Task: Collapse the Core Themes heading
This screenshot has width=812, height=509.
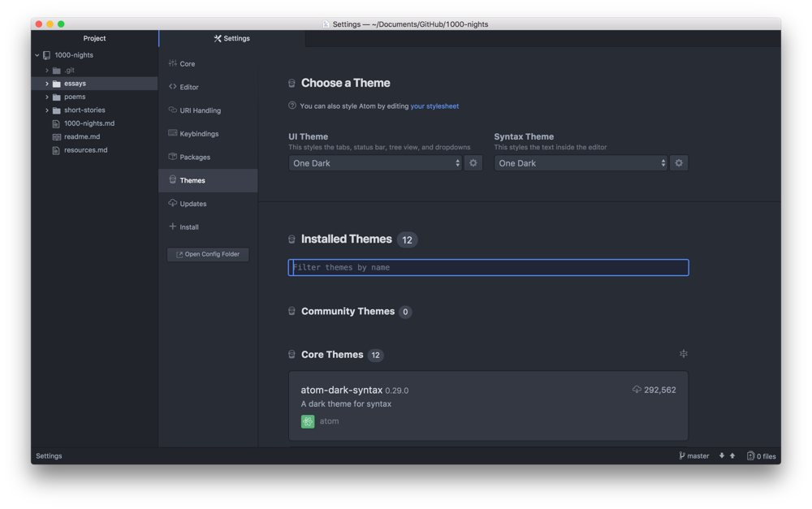Action: pos(332,355)
